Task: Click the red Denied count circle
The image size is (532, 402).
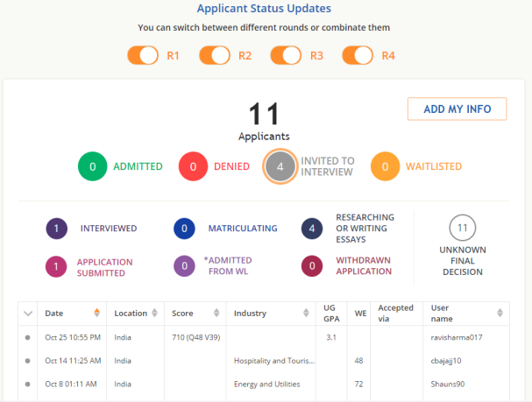Action: click(x=193, y=166)
